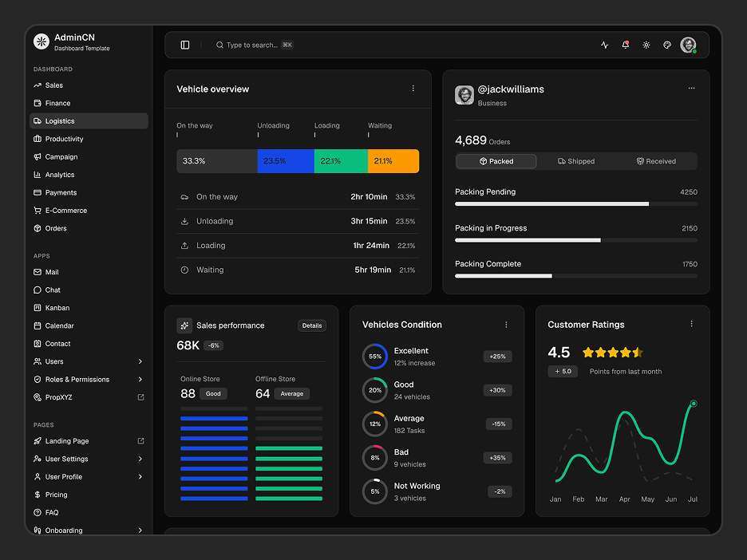747x560 pixels.
Task: Expand Roles & Permissions chevron
Action: (x=140, y=379)
